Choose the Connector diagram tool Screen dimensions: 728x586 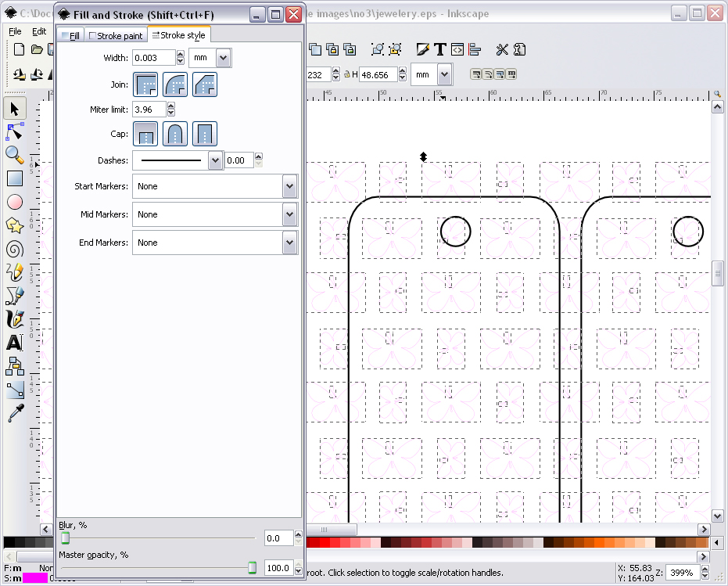(15, 366)
